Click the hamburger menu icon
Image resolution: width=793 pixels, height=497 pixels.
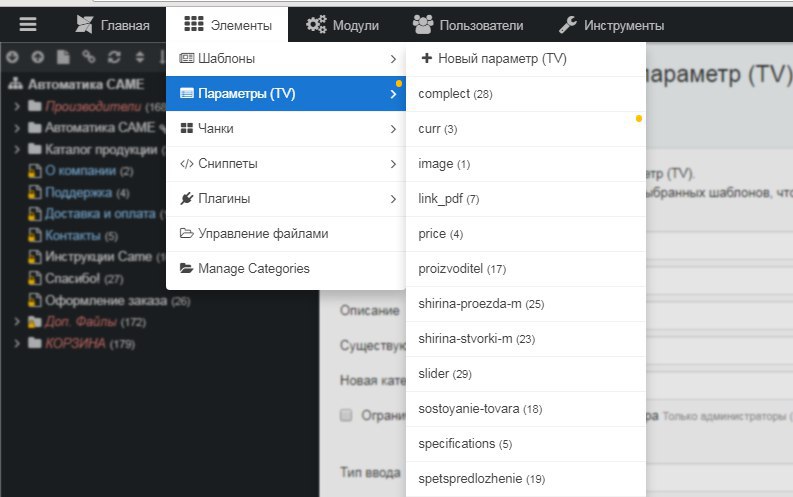(27, 25)
